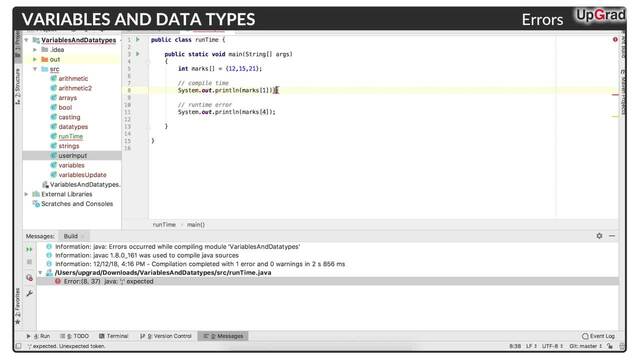Click the Git master branch status widget

586,346
